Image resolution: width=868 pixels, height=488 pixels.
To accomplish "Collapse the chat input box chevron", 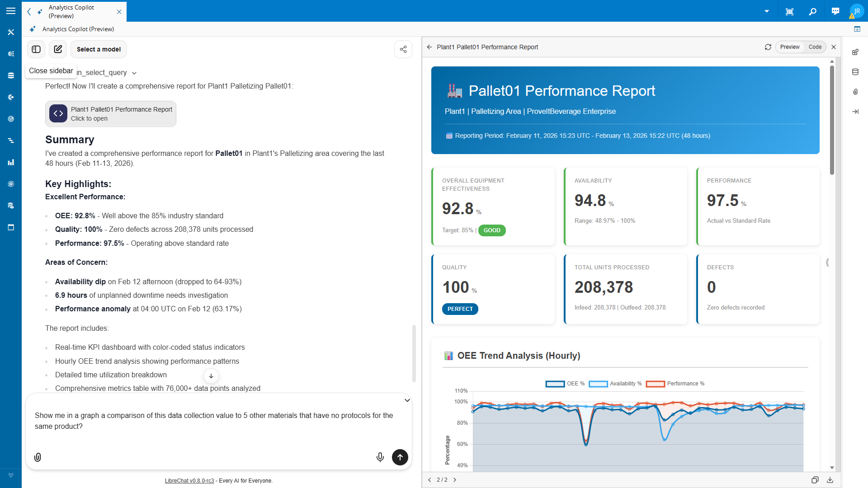I will pyautogui.click(x=407, y=400).
